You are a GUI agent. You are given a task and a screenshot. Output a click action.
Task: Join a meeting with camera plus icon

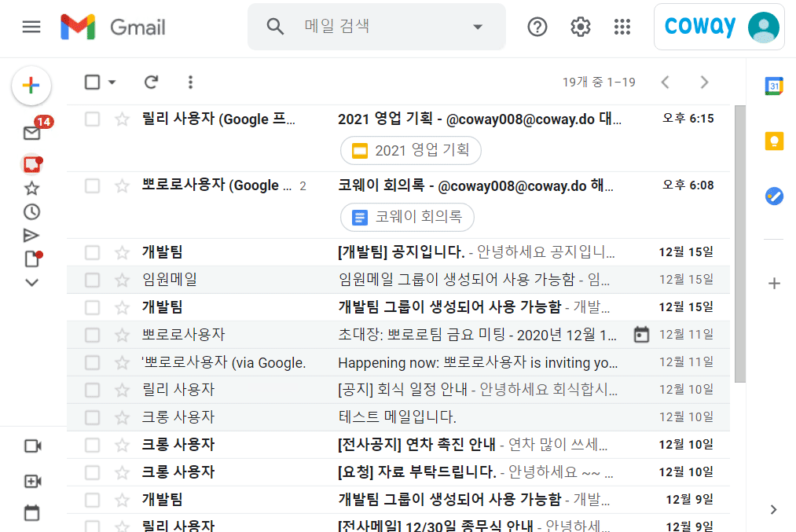tap(33, 481)
